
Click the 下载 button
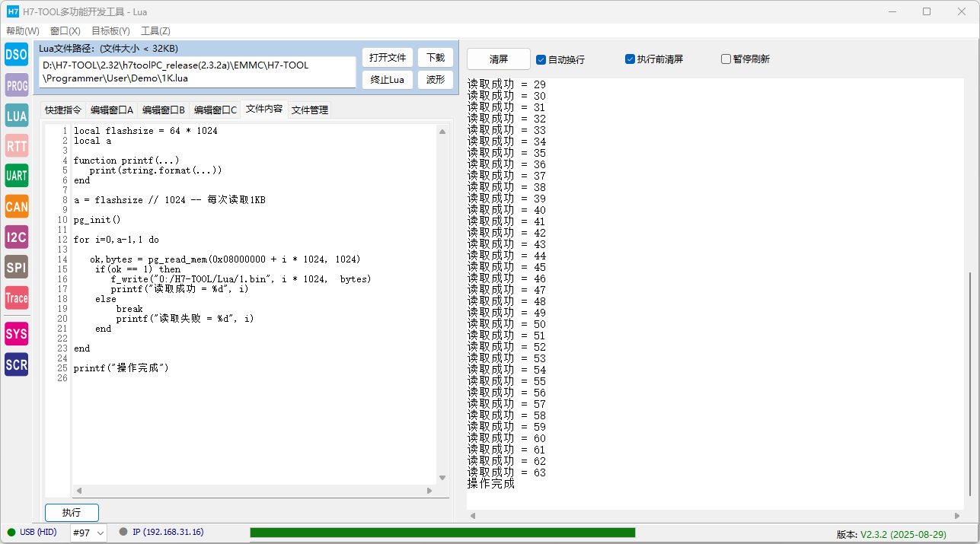[436, 58]
